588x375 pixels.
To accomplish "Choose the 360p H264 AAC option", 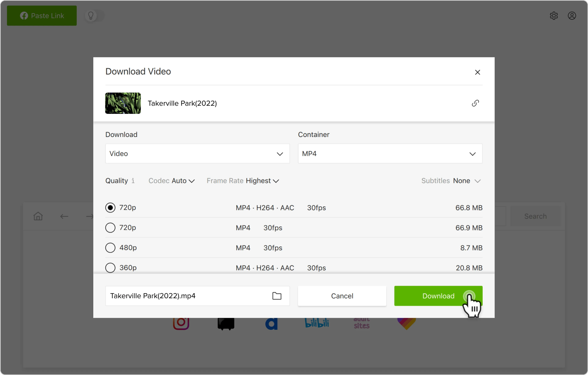I will [x=110, y=267].
